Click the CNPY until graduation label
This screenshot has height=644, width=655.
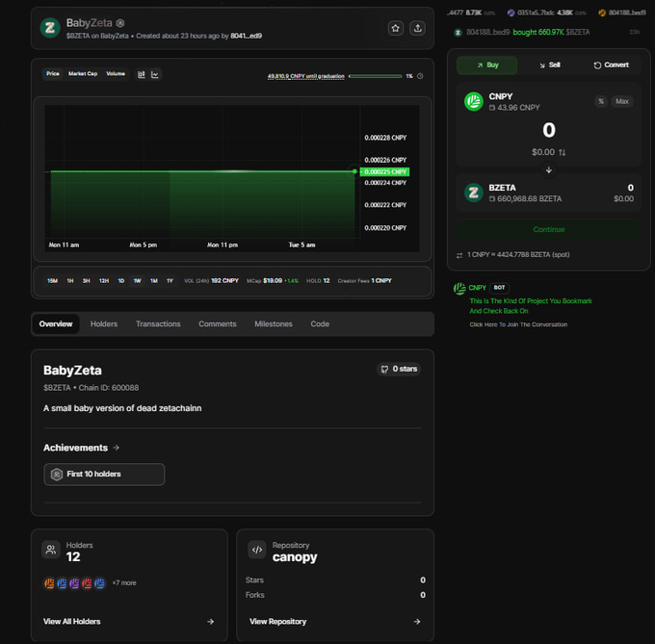point(305,76)
